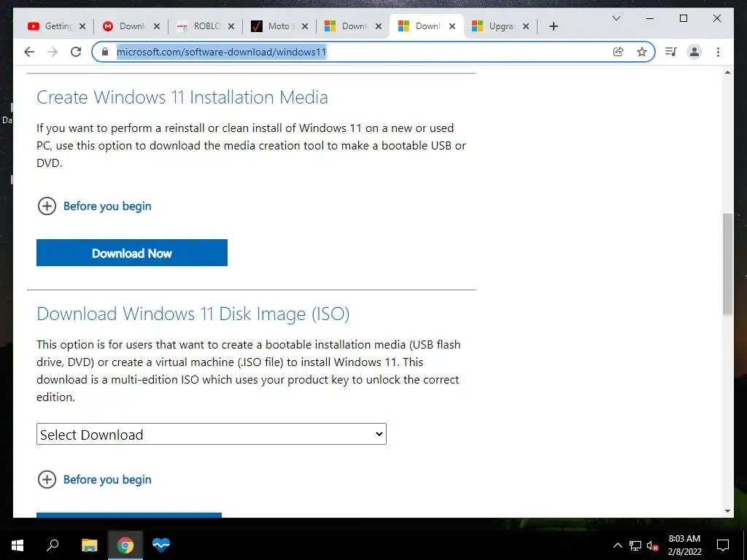The image size is (747, 560).
Task: Maximize the Chrome window
Action: tap(684, 18)
